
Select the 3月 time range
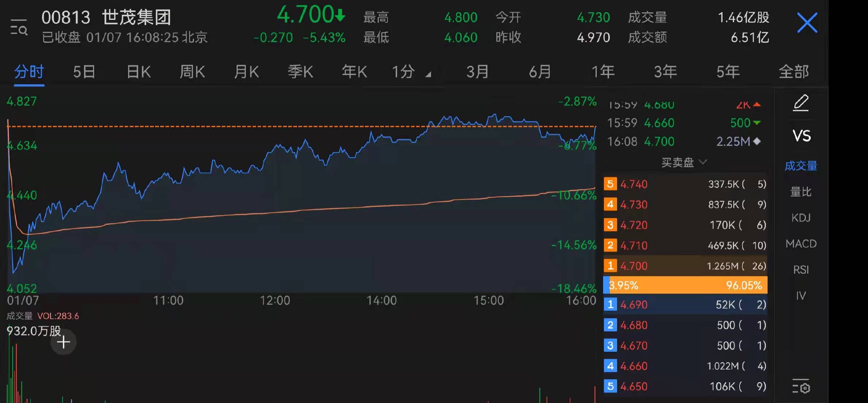coord(478,72)
